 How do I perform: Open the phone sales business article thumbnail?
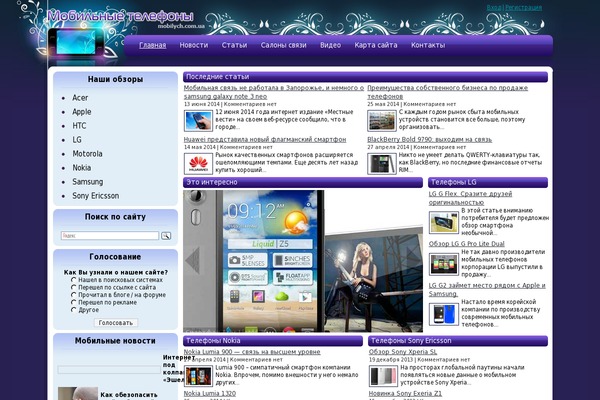(x=382, y=121)
